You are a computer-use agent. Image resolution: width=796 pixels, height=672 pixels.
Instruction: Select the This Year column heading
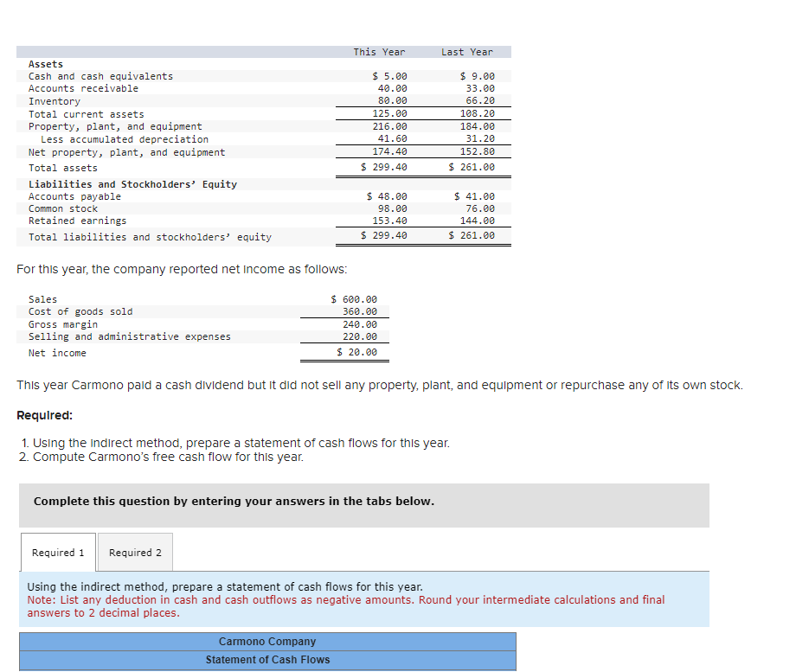point(379,51)
